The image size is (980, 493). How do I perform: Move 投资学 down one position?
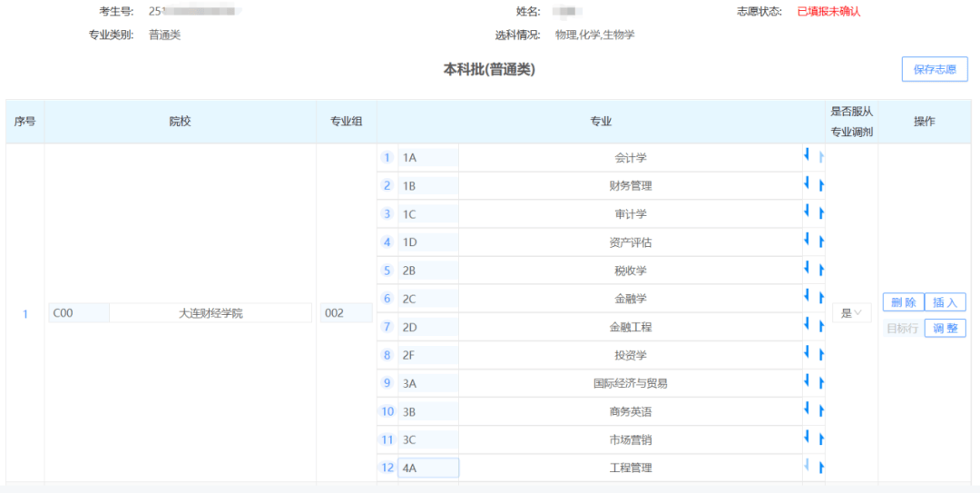click(807, 352)
